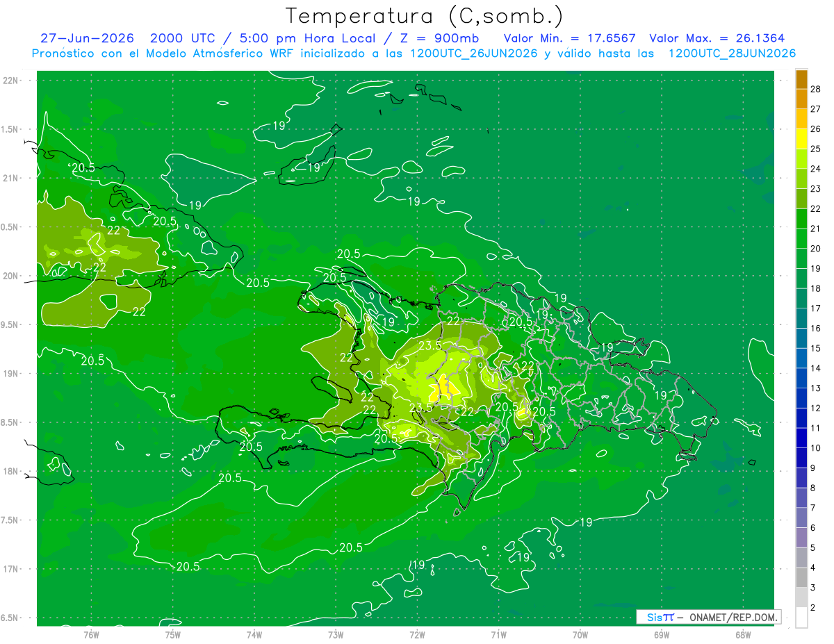Click the colorbar label "28"
834x644 pixels.
(x=817, y=89)
